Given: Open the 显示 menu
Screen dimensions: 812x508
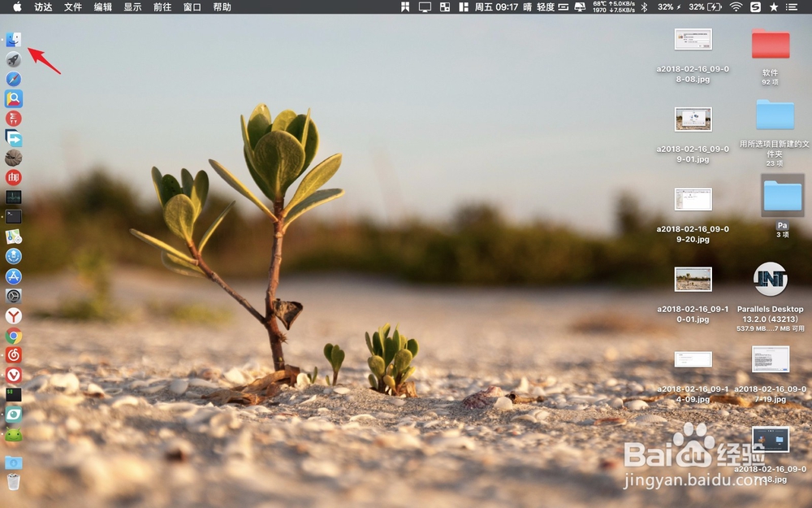Looking at the screenshot, I should pyautogui.click(x=132, y=7).
